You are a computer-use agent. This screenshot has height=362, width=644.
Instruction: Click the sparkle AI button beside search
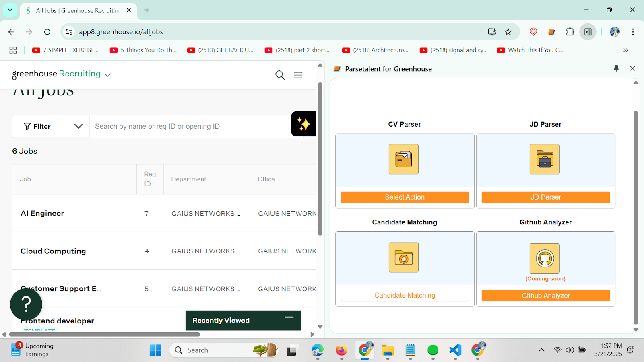point(303,124)
